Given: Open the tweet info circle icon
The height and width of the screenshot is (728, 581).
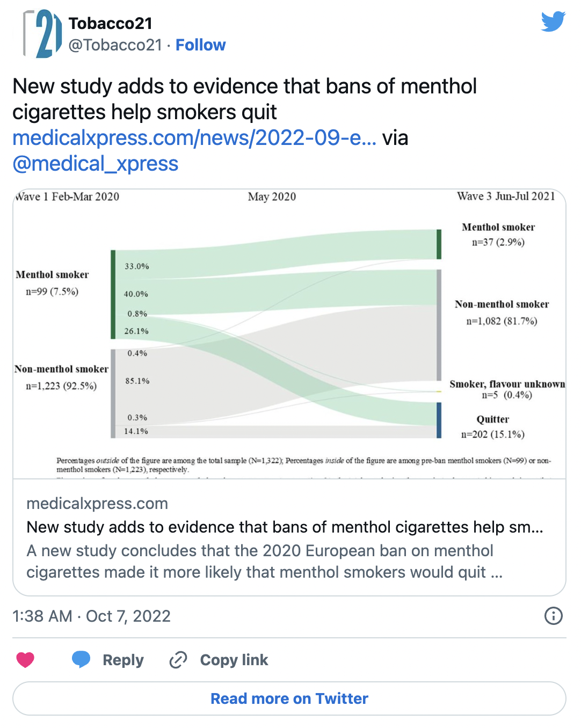Looking at the screenshot, I should point(553,616).
